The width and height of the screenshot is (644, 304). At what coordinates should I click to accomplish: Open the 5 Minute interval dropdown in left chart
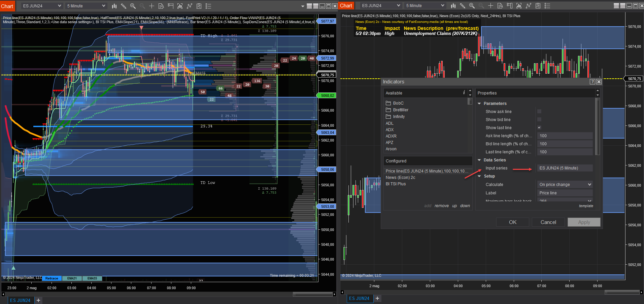pos(86,6)
